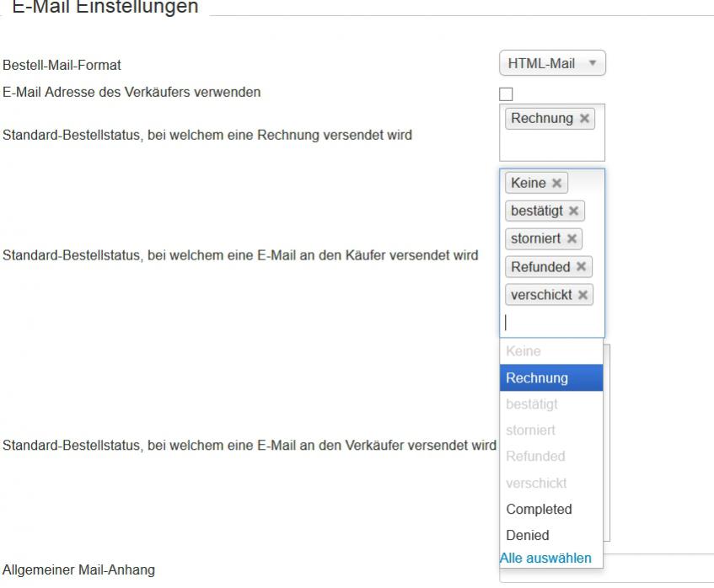
Task: Remove the Rechnung tag via its x
Action: [585, 119]
